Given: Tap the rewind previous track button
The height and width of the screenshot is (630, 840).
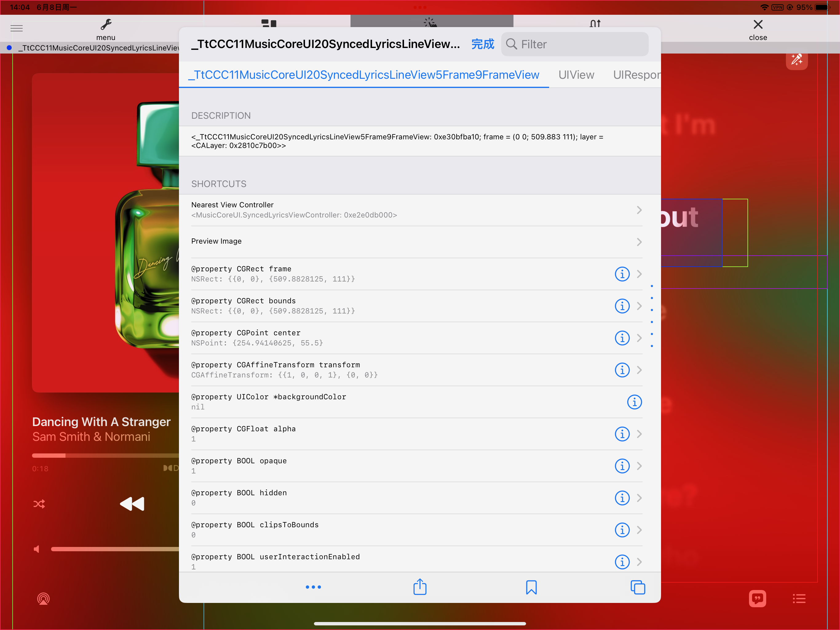Looking at the screenshot, I should point(132,504).
